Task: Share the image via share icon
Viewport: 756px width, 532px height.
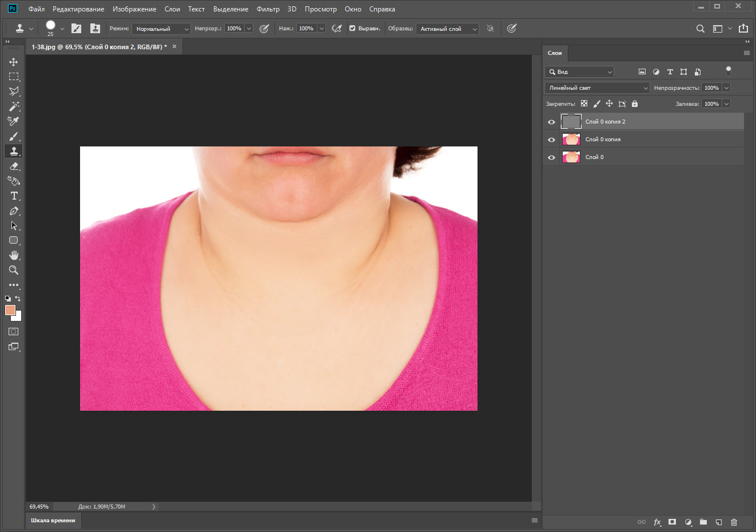Action: pos(743,29)
